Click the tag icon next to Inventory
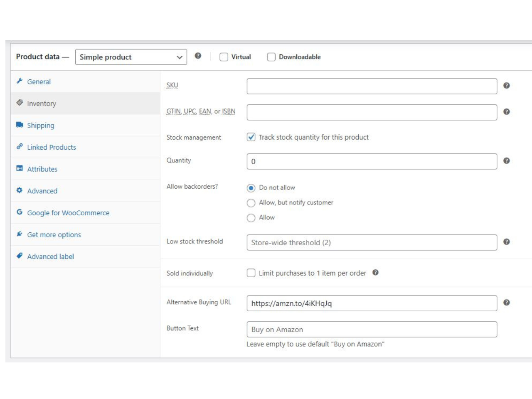Image resolution: width=532 pixels, height=399 pixels. 19,103
